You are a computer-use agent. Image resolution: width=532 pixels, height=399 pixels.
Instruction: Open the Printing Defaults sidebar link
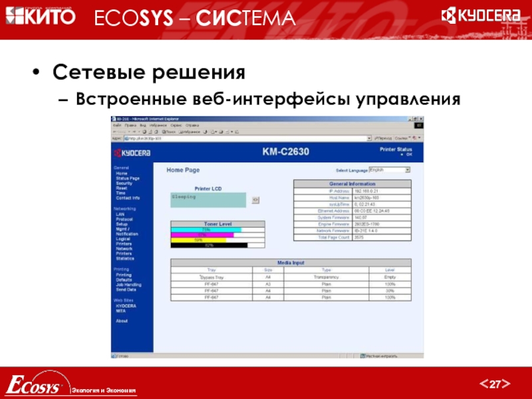coord(124,277)
